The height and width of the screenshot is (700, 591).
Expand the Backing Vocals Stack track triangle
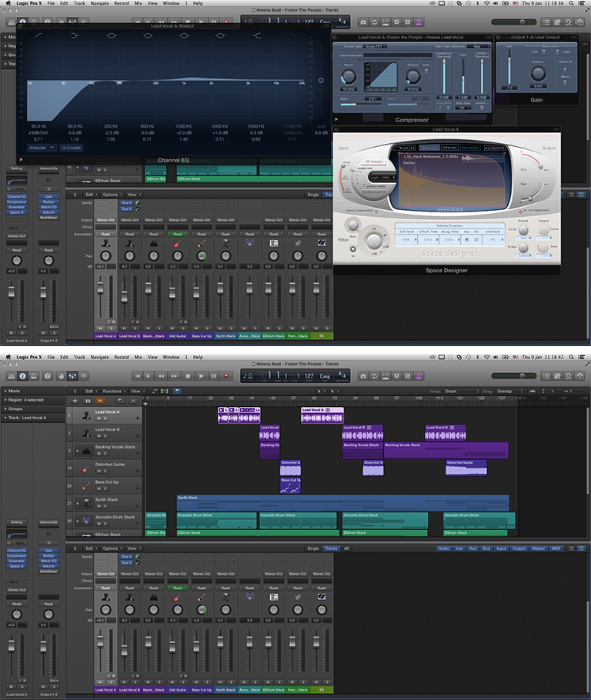point(78,451)
